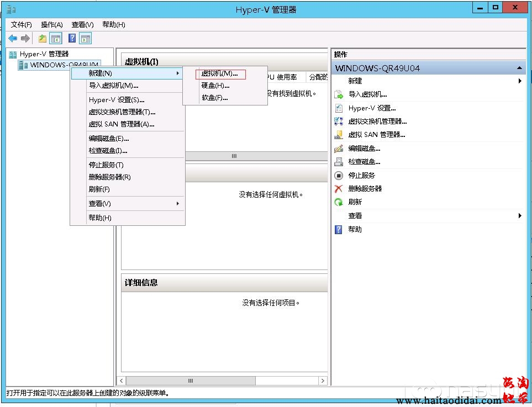Click the 编辑磁盘 icon in the actions pane
The image size is (532, 407).
pyautogui.click(x=339, y=149)
